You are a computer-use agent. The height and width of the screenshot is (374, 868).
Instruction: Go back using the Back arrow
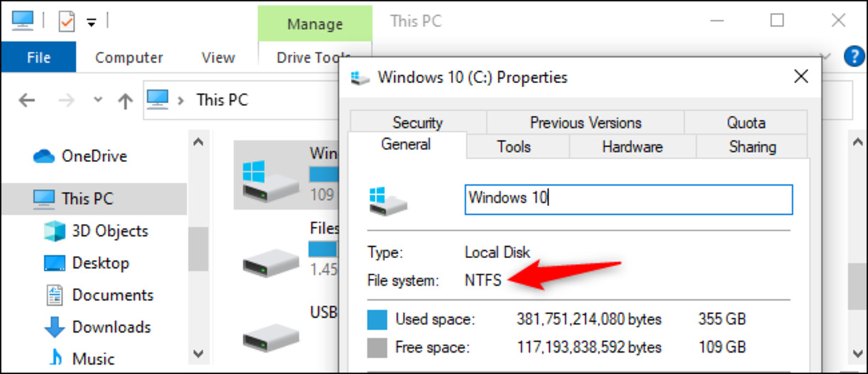pyautogui.click(x=27, y=100)
